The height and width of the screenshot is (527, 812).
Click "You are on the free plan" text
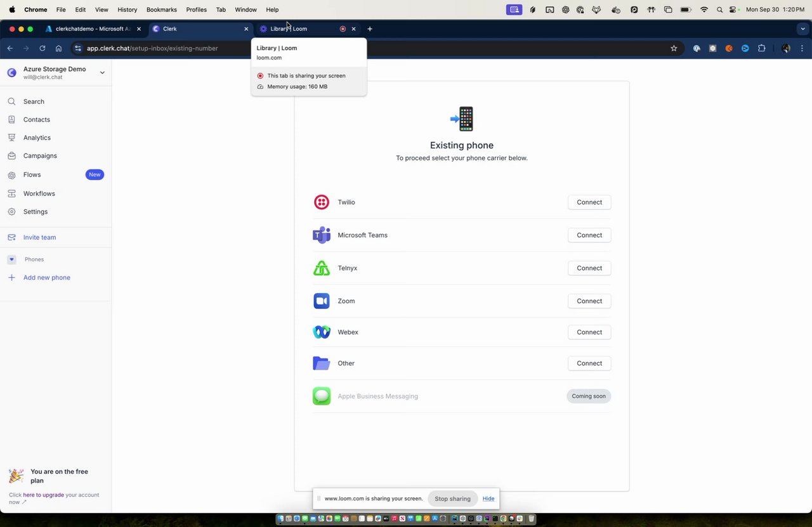pos(59,476)
